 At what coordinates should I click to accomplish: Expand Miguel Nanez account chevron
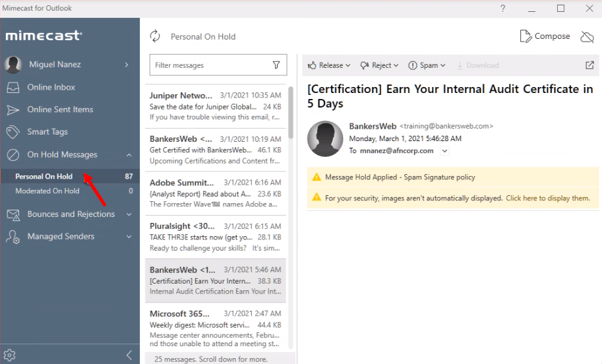[x=127, y=65]
